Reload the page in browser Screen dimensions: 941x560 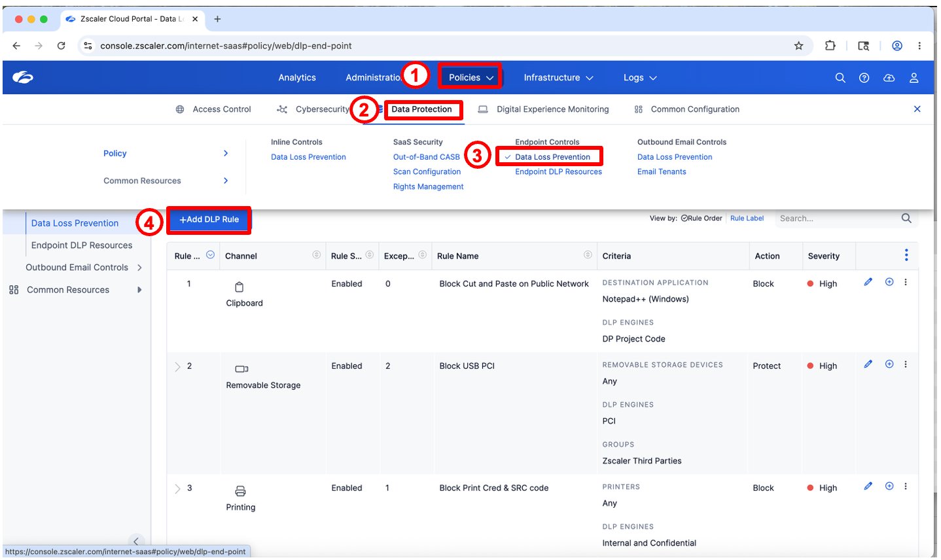(61, 46)
